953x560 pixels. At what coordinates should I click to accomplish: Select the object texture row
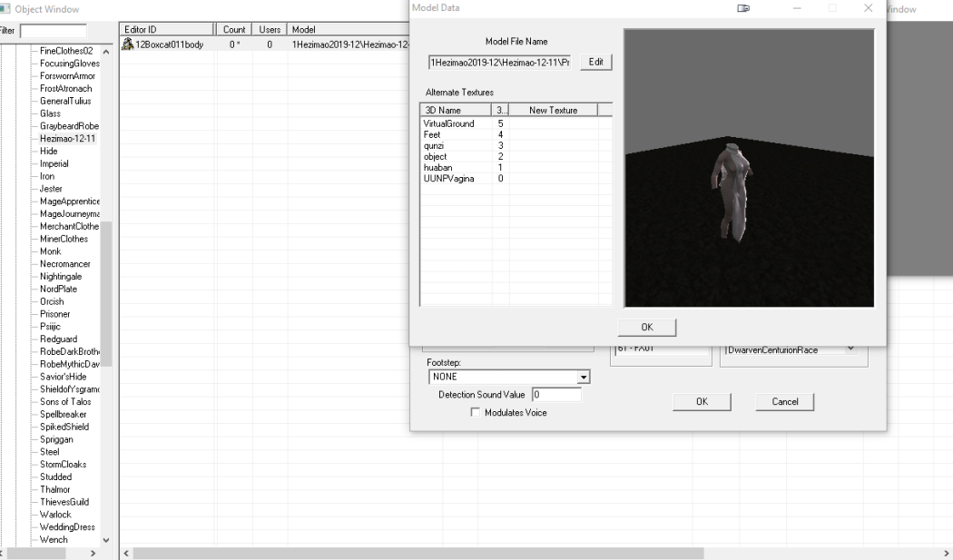click(516, 156)
